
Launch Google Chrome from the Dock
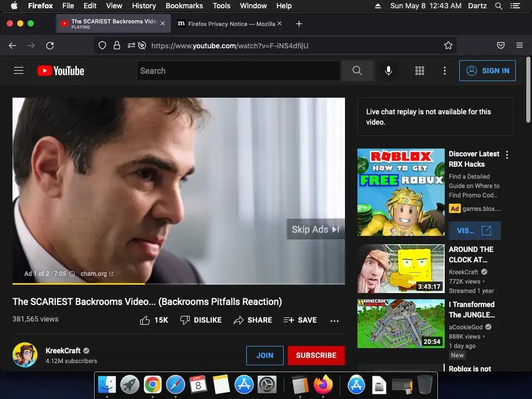[x=152, y=384]
